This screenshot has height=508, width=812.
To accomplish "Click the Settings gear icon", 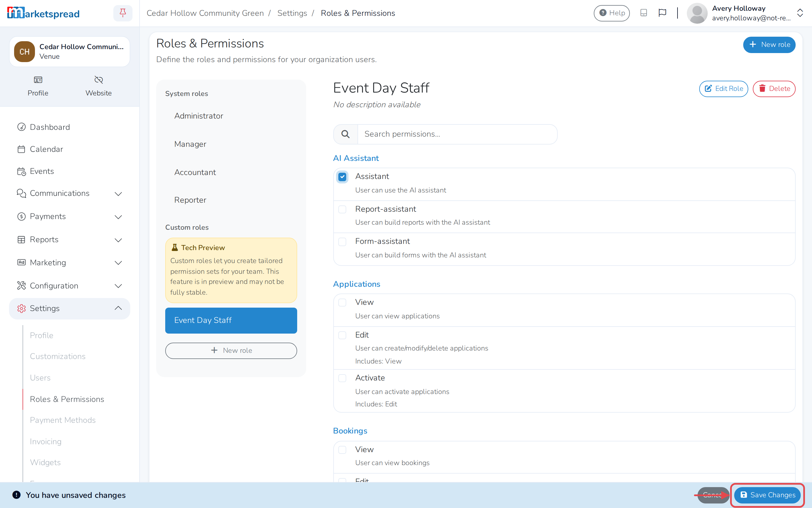I will [x=21, y=308].
